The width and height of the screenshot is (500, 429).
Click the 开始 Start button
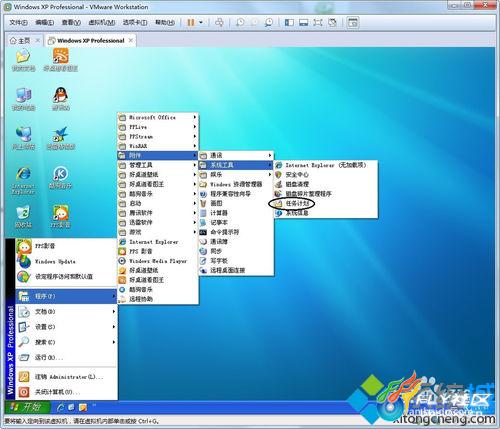click(x=27, y=407)
